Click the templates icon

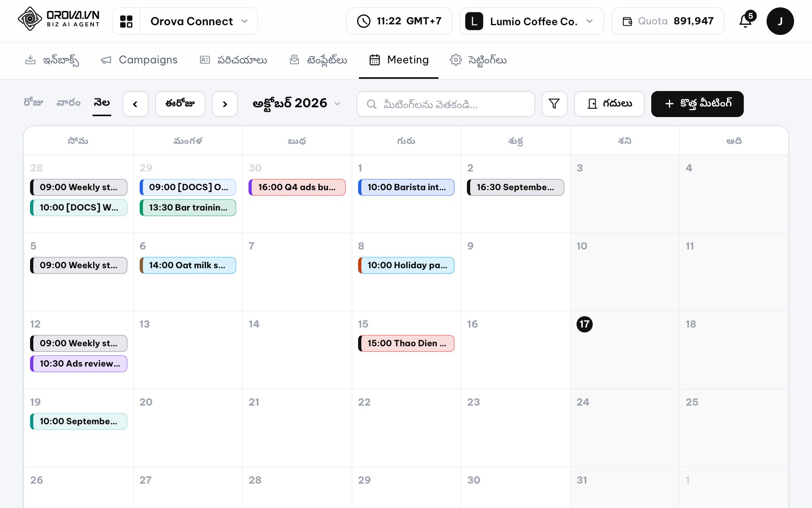coord(294,60)
